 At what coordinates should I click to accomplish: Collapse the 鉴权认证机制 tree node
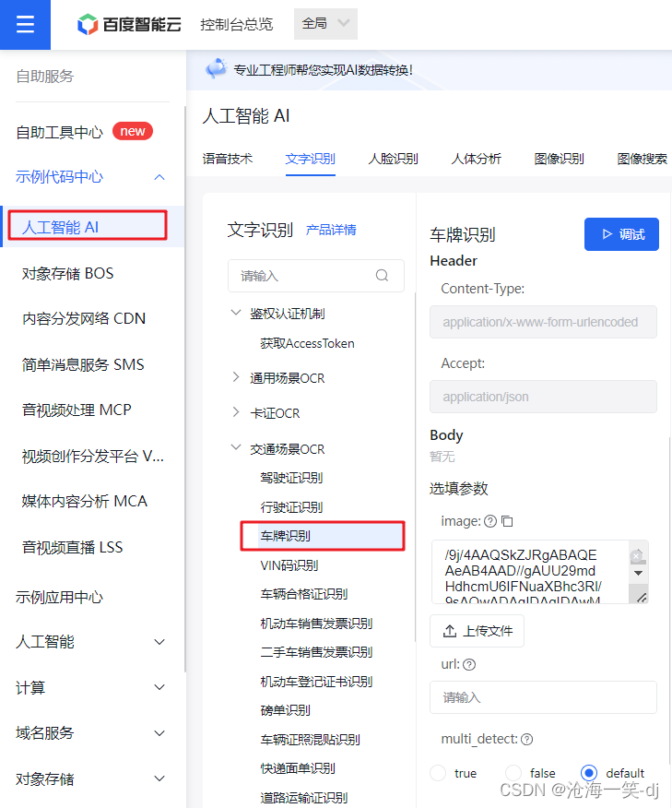click(x=236, y=313)
